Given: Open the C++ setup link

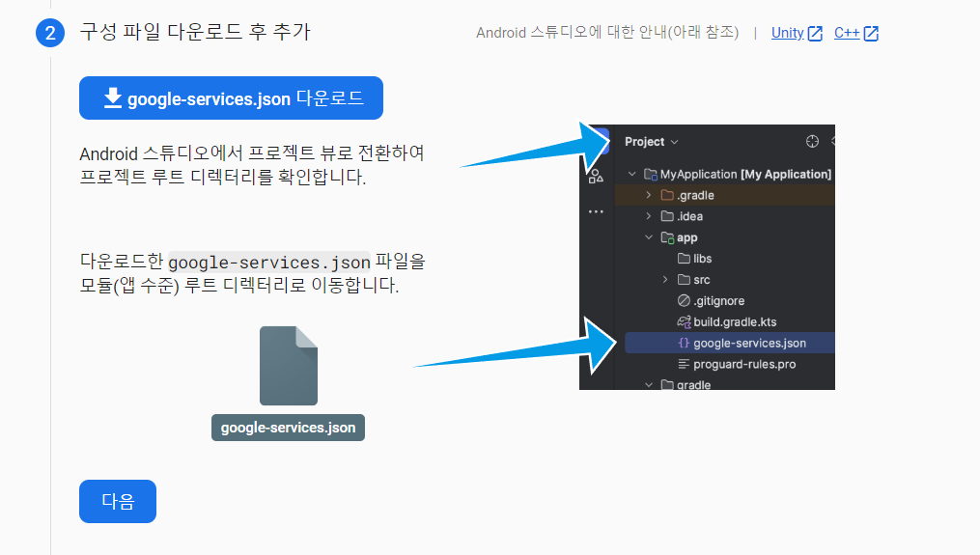Looking at the screenshot, I should pos(846,33).
